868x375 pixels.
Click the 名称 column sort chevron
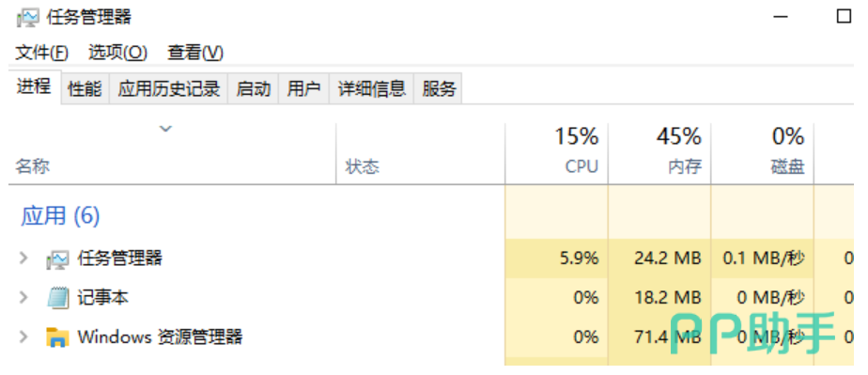click(165, 129)
